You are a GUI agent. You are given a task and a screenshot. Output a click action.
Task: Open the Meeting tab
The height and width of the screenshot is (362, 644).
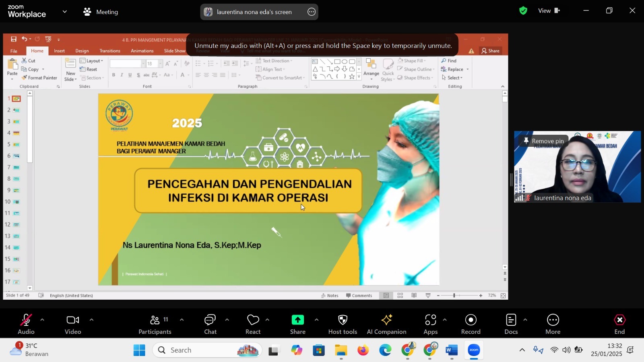click(x=101, y=12)
